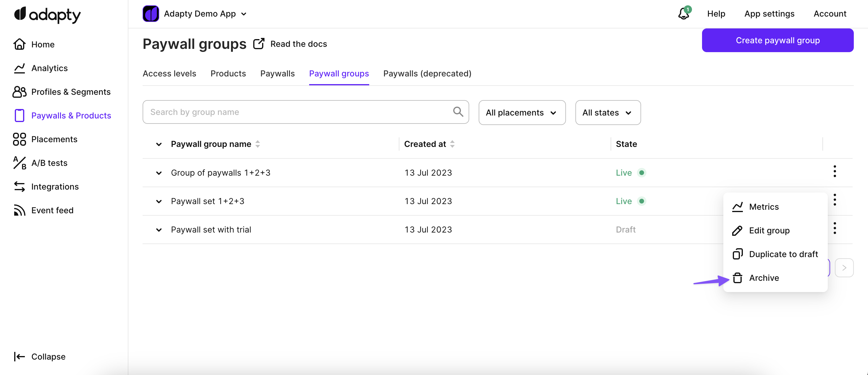Open the Read the docs link

[298, 44]
